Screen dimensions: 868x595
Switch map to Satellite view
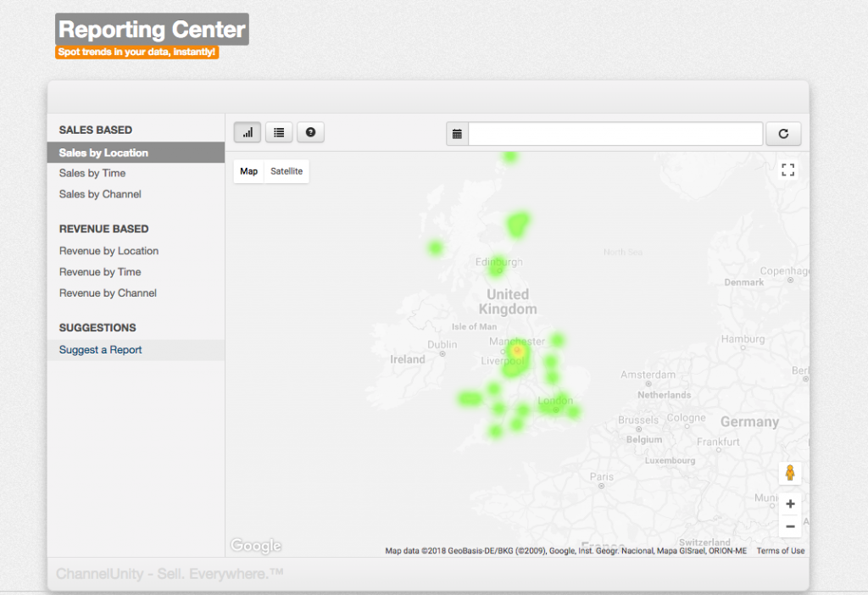[287, 171]
